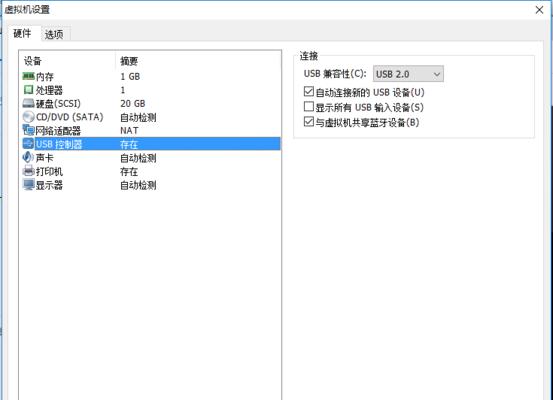Click the printer (打印机) icon
This screenshot has height=400, width=553.
28,171
